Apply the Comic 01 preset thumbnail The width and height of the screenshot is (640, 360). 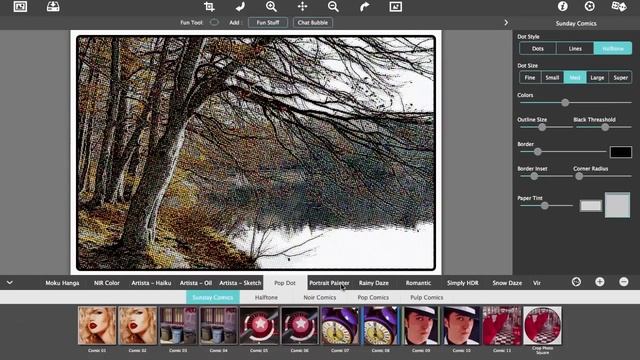(x=97, y=326)
